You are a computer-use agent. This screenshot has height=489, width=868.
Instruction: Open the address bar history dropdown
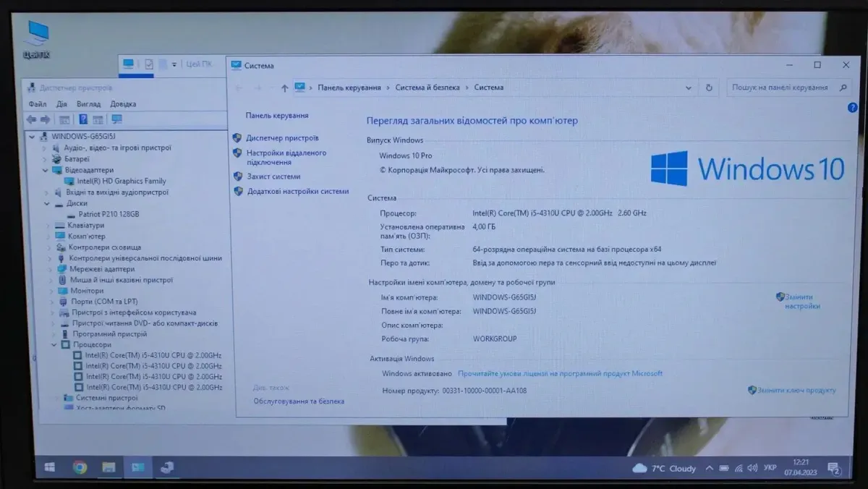688,88
